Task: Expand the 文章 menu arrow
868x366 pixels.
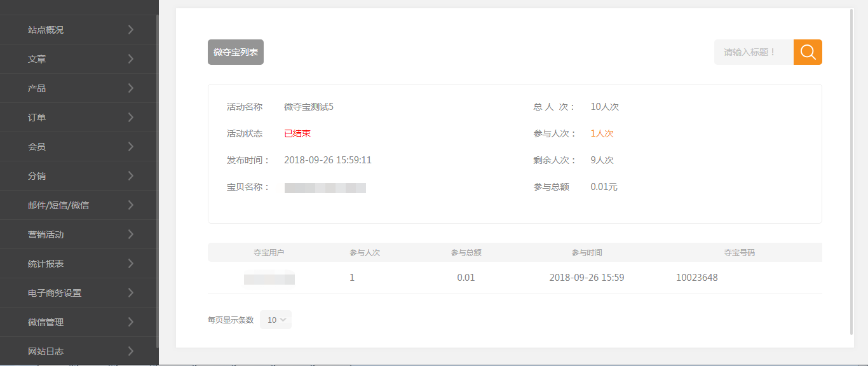Action: [x=130, y=58]
